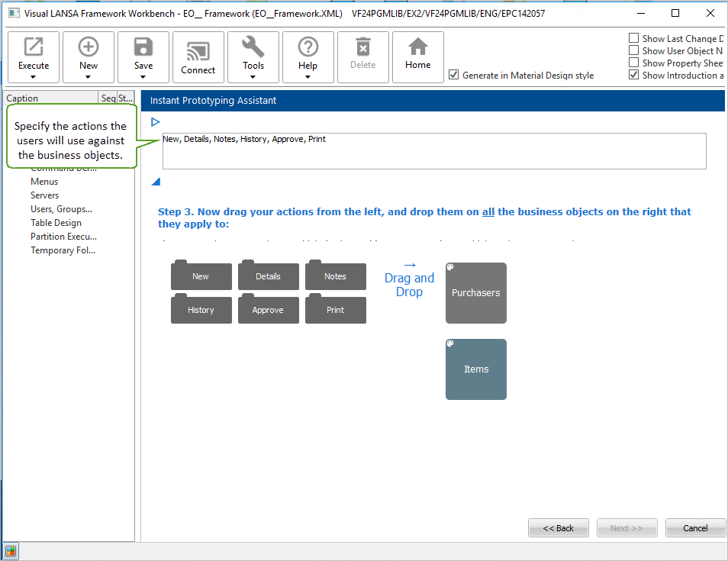Click the status bar framework icon
Image resolution: width=728 pixels, height=561 pixels.
tap(11, 552)
